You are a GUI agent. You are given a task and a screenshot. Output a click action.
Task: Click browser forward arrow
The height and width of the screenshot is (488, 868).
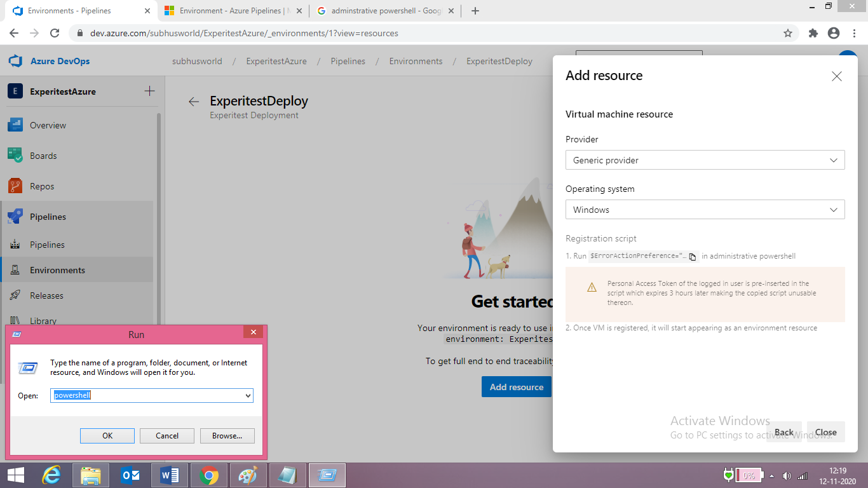click(34, 33)
